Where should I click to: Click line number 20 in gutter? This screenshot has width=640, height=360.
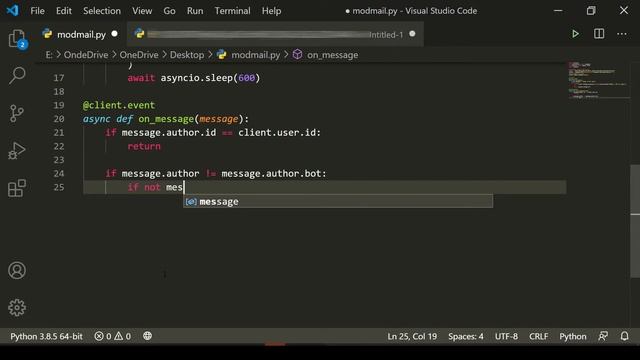(x=59, y=119)
